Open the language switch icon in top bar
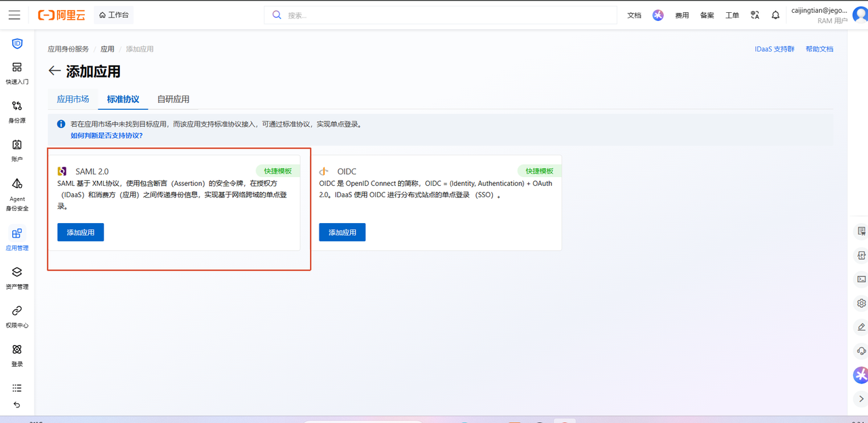Image resolution: width=868 pixels, height=423 pixels. [755, 15]
